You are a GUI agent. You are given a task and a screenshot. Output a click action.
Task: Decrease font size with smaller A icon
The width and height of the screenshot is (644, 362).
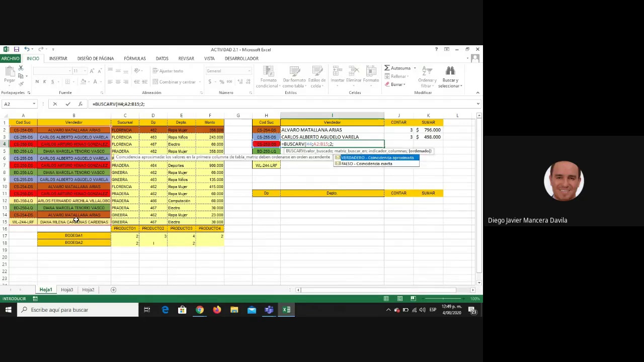click(100, 71)
